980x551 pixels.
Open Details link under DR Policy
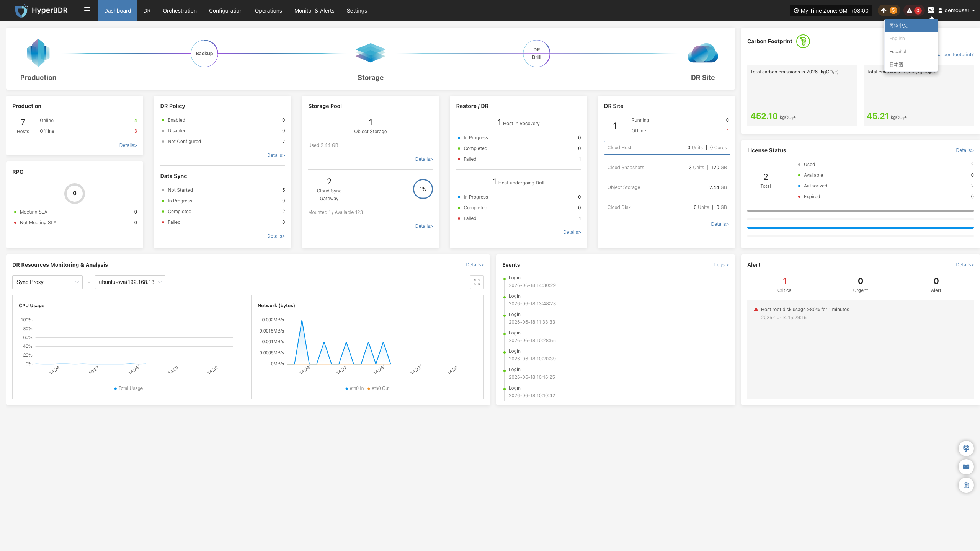276,155
